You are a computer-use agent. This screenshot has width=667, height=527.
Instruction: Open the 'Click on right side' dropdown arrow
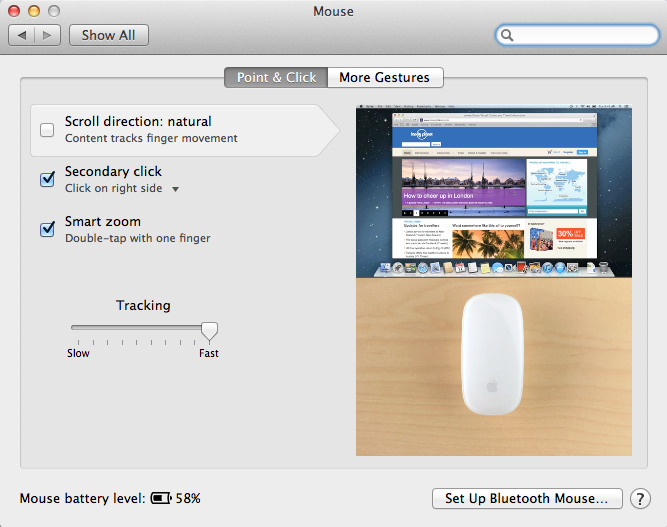tap(175, 189)
